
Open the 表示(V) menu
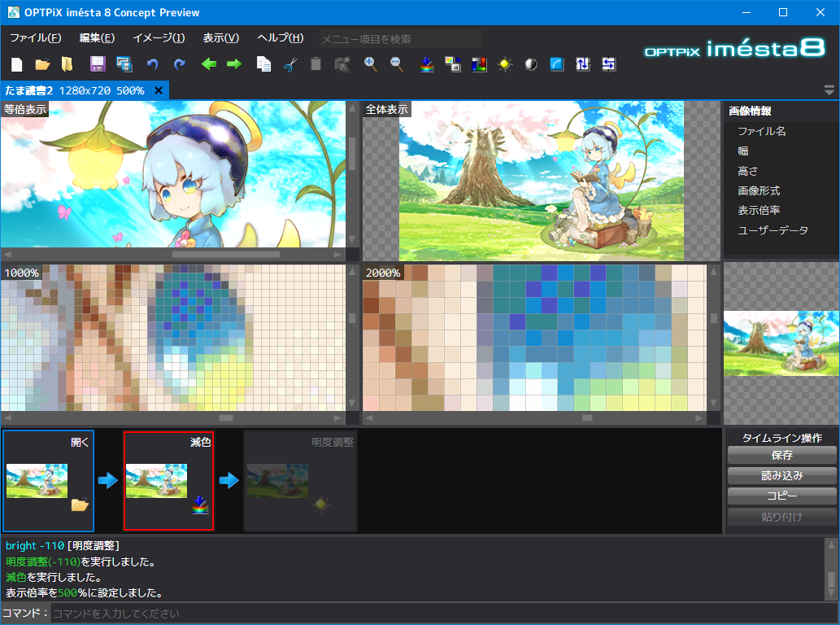pos(220,38)
